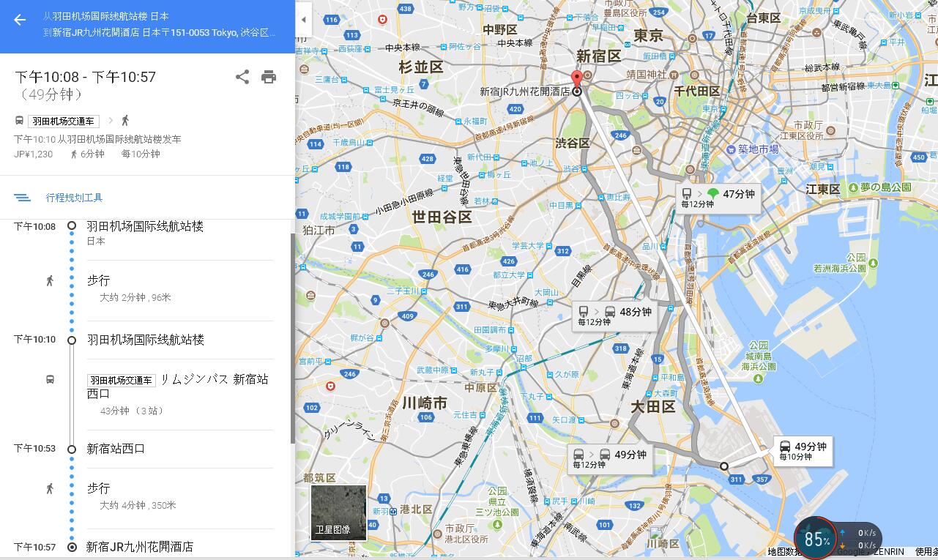Click 下午10:08 - 下午10:57 trip time heading
This screenshot has width=938, height=560.
pyautogui.click(x=85, y=77)
